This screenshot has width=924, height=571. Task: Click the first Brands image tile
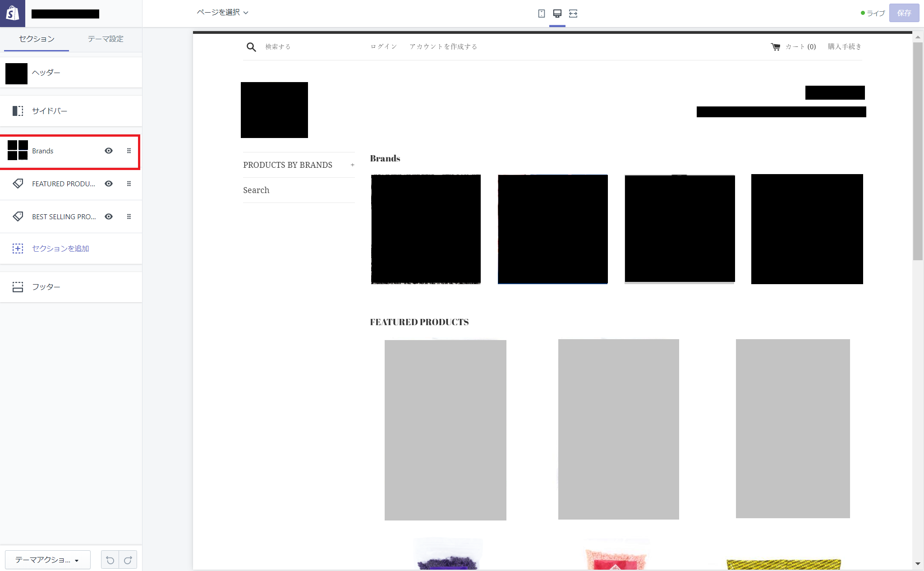426,229
